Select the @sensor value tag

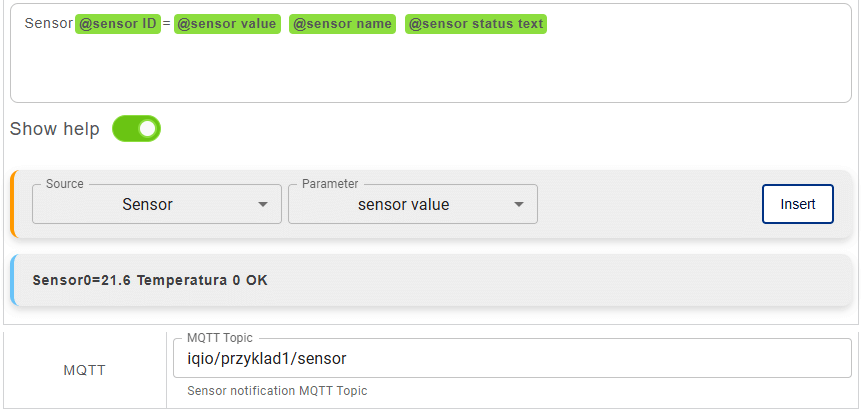227,24
